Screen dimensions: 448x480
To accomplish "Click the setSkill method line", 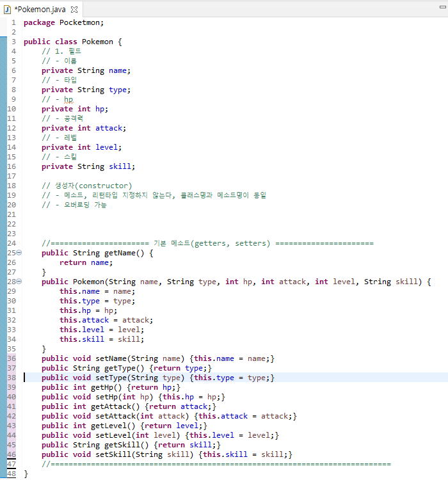I will tap(167, 454).
